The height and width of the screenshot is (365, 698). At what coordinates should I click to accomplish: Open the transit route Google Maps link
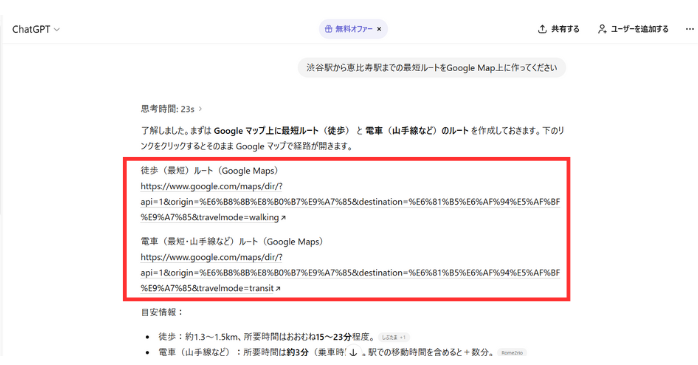click(350, 272)
